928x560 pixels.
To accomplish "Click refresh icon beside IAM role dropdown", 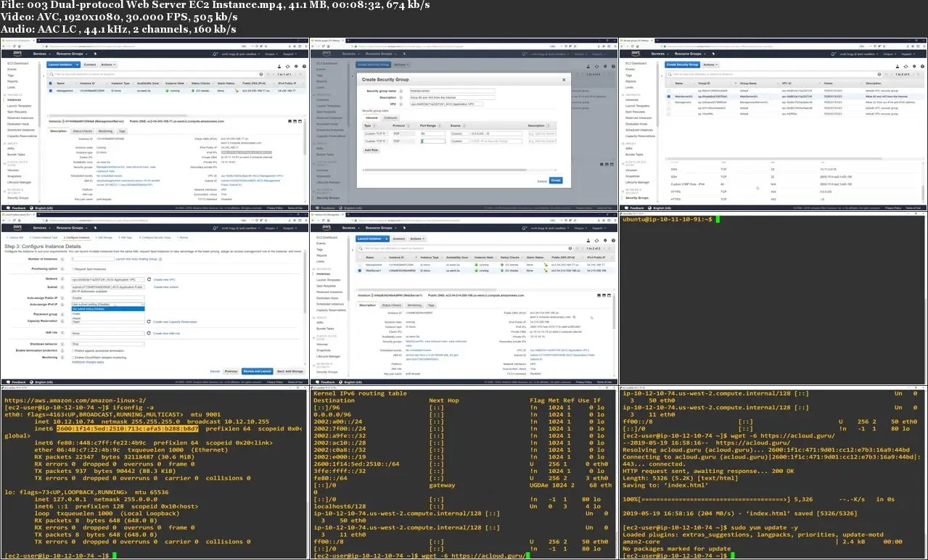I will point(149,334).
